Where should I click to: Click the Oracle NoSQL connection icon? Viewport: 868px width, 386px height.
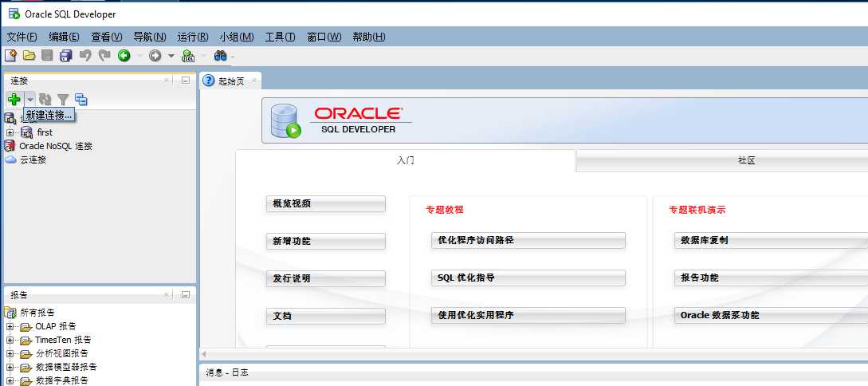click(x=10, y=146)
